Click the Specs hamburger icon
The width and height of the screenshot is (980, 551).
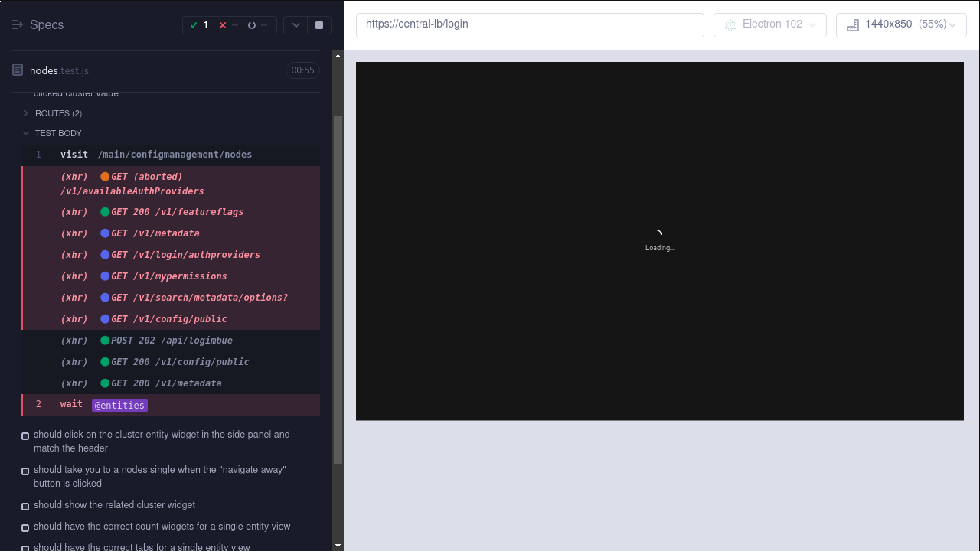[17, 24]
